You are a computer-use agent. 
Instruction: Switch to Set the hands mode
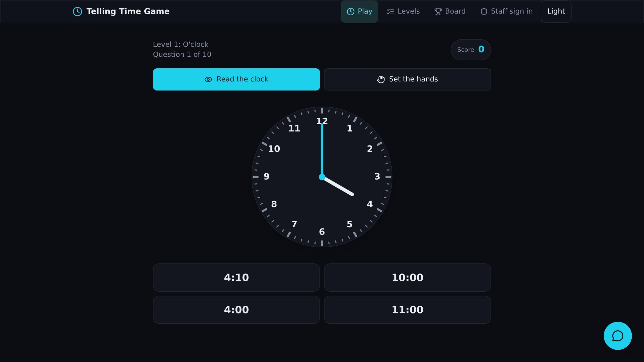pos(407,79)
